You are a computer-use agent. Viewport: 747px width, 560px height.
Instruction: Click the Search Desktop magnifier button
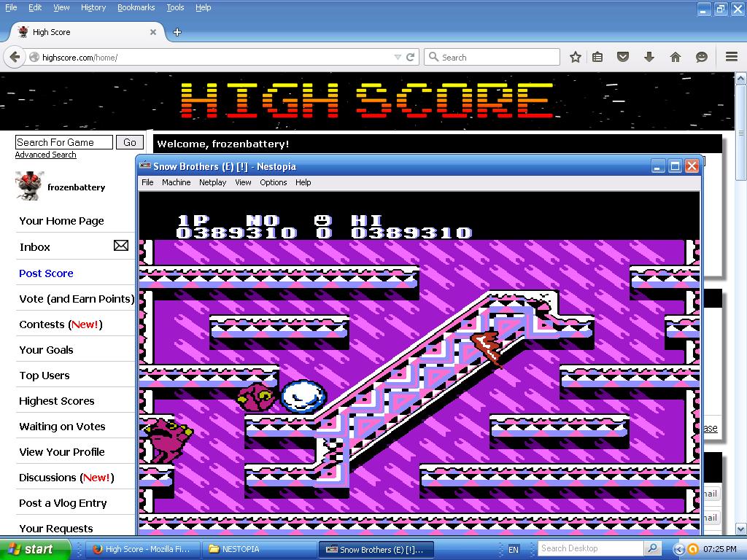click(x=652, y=548)
